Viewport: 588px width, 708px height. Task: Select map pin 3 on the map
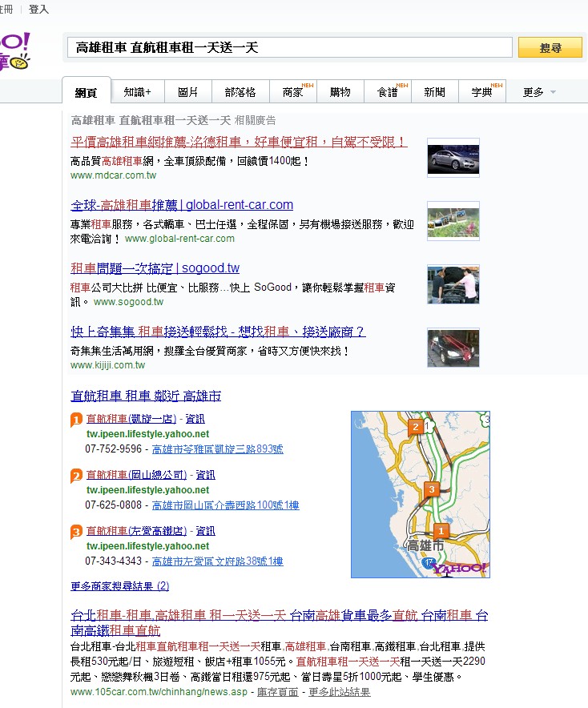(432, 489)
